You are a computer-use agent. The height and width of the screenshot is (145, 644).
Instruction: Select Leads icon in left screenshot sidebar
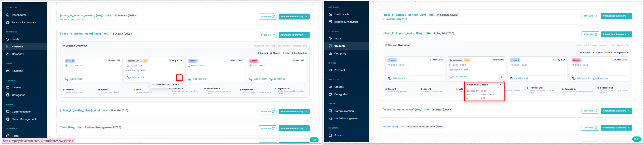tap(8, 39)
